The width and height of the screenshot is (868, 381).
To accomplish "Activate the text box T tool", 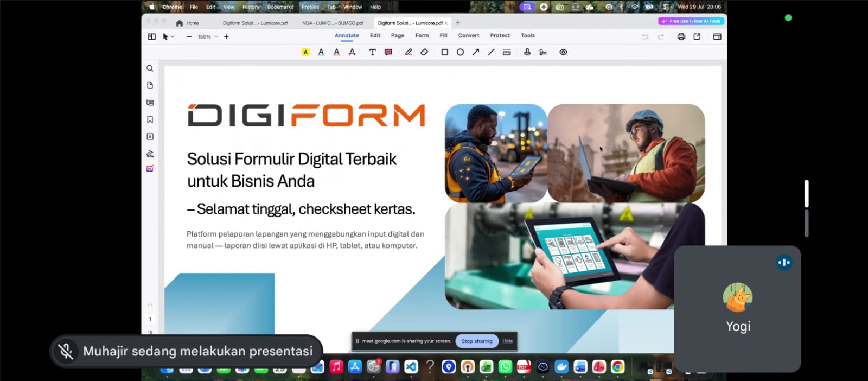I will (373, 52).
